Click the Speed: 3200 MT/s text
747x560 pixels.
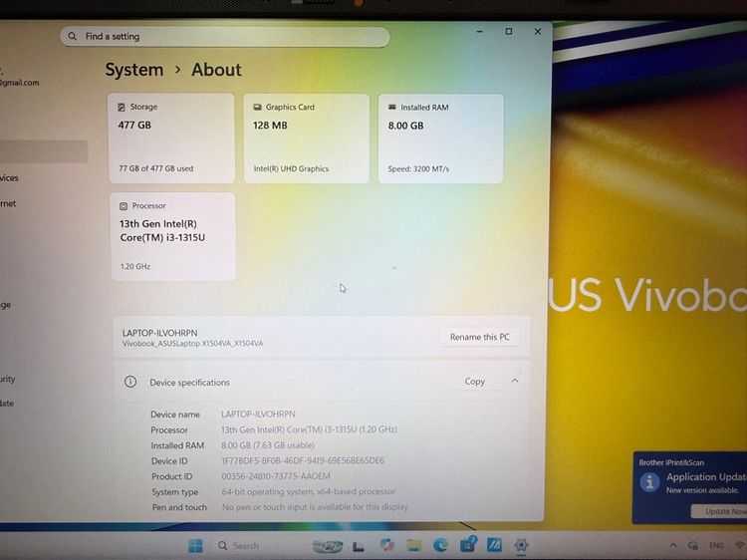418,168
